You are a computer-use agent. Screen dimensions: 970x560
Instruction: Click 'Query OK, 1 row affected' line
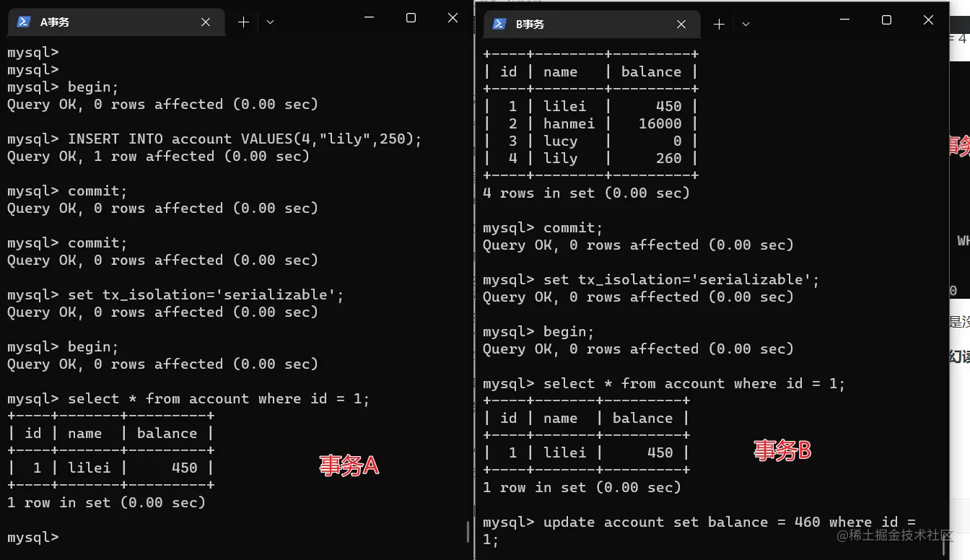[158, 156]
